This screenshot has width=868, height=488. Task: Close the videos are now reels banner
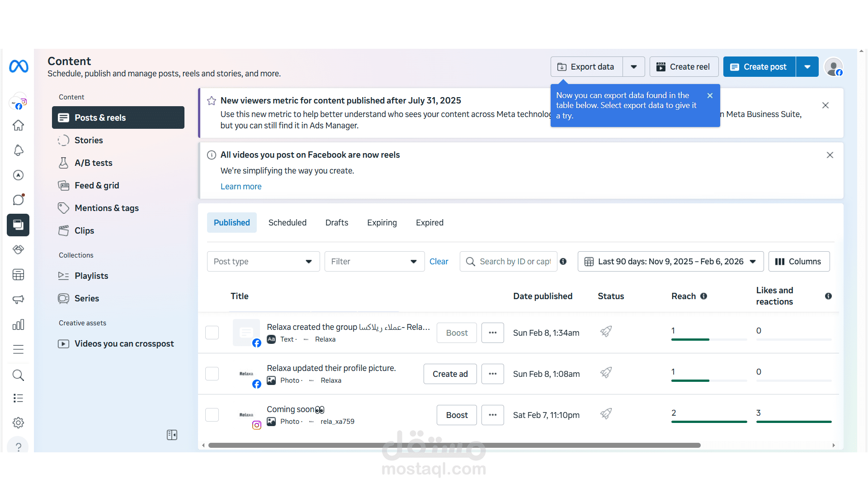[830, 155]
